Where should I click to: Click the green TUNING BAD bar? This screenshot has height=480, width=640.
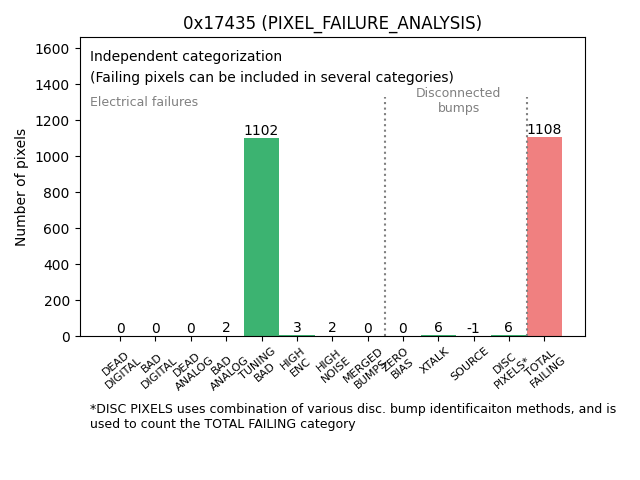tap(261, 237)
